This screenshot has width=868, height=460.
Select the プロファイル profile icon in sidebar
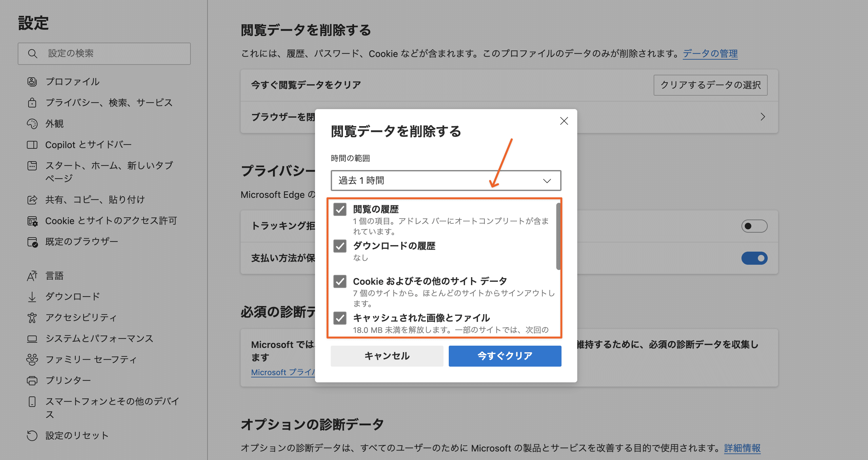coord(32,82)
